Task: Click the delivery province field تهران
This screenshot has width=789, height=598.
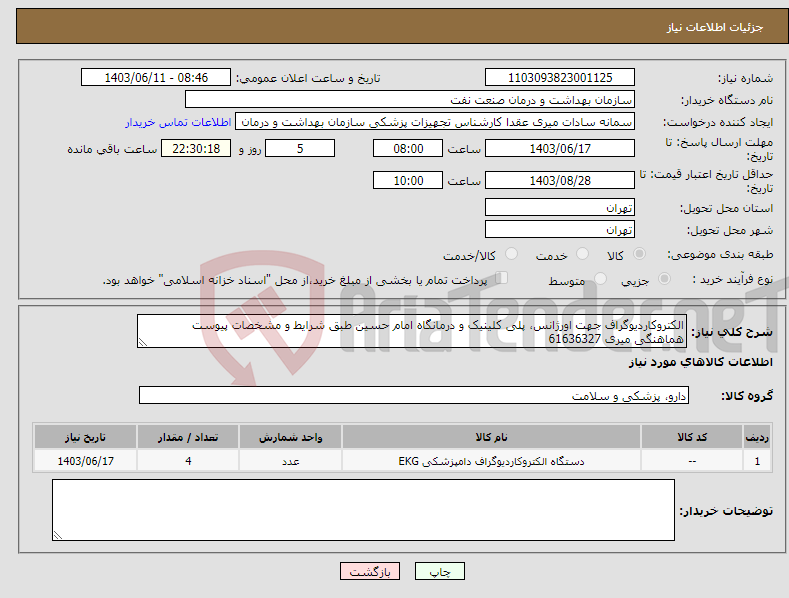Action: point(560,207)
